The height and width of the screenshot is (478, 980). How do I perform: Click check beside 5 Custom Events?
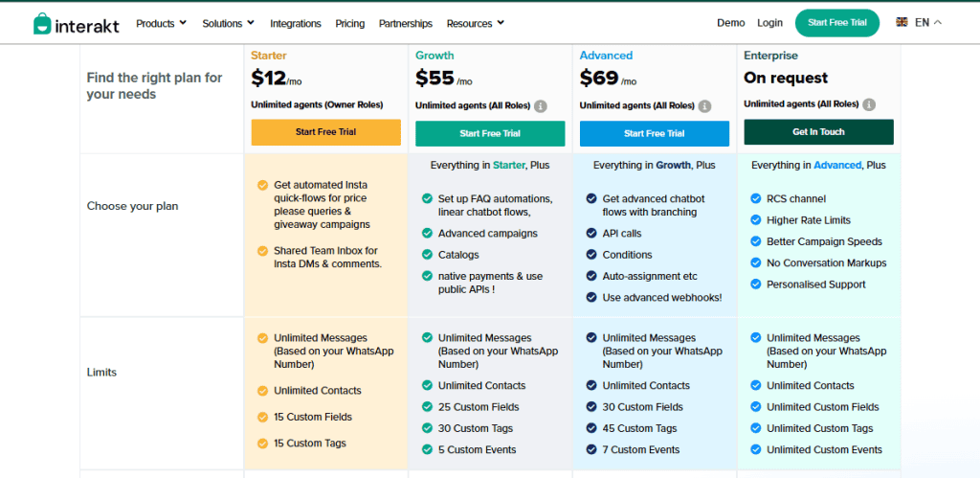427,449
